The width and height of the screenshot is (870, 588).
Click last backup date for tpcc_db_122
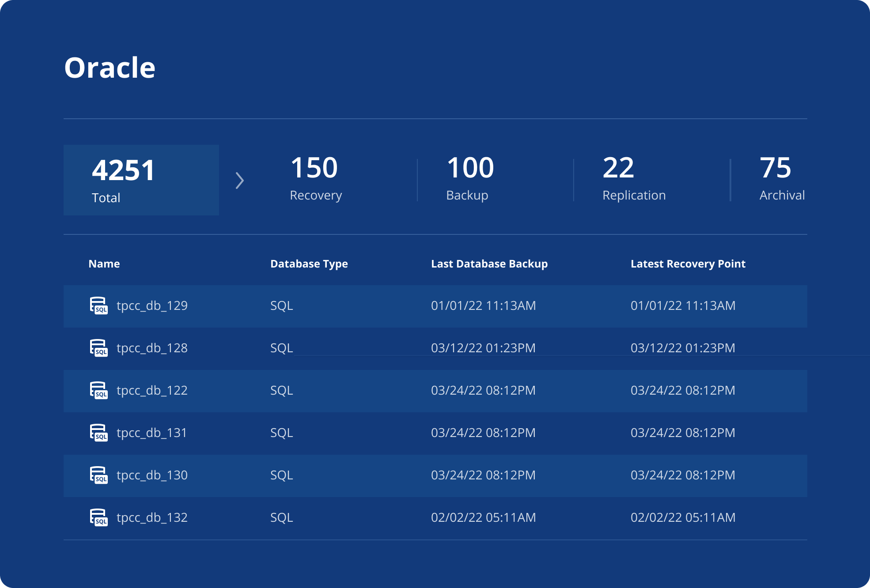(484, 390)
